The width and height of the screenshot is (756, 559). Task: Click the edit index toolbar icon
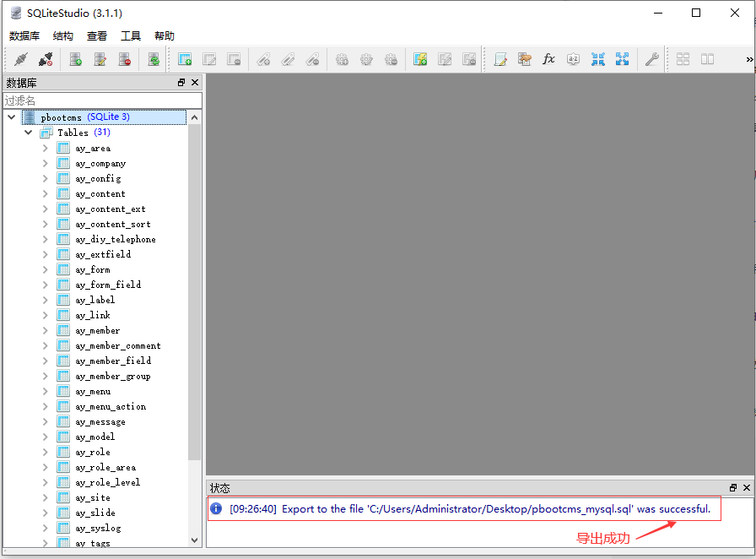point(288,59)
